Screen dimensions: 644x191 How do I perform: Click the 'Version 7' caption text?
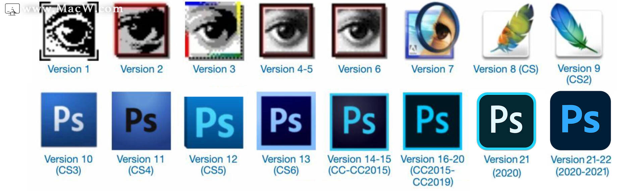tap(432, 69)
